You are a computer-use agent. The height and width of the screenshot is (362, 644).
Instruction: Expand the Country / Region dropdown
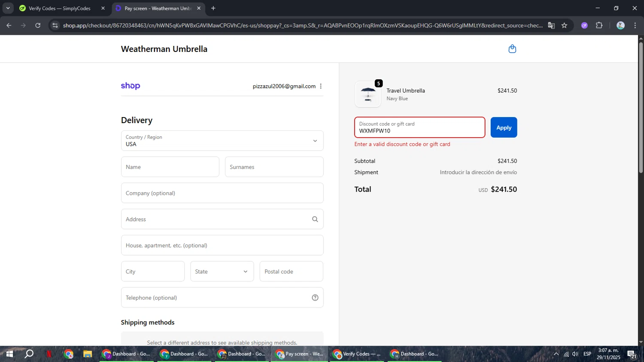click(x=222, y=141)
